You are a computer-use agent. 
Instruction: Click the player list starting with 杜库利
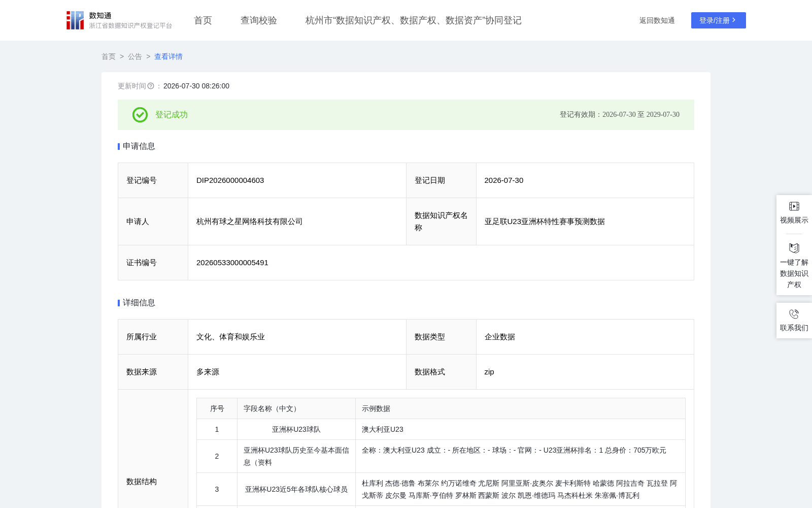[x=519, y=489]
